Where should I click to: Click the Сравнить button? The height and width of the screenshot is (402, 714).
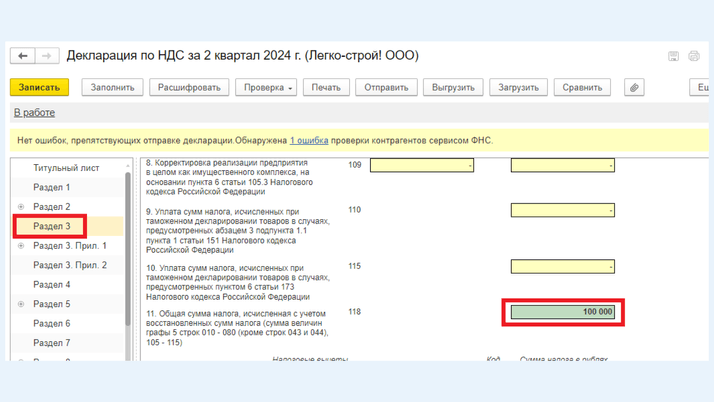[x=582, y=87]
